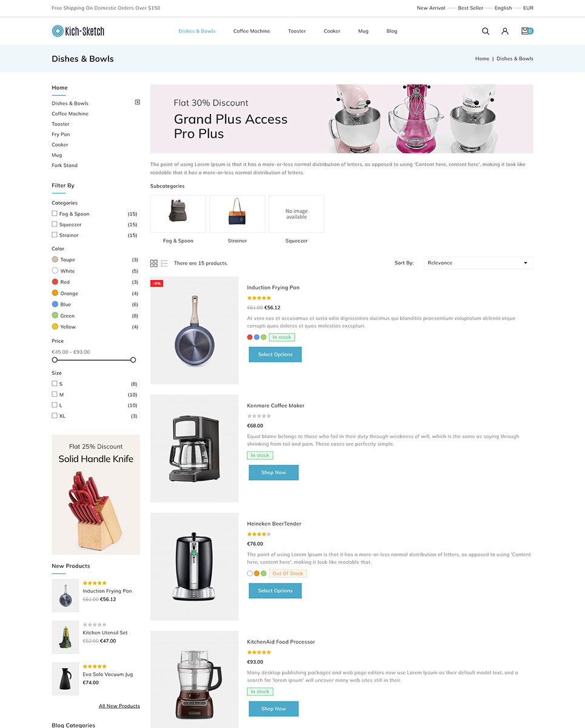Check the Strainer category filter
The width and height of the screenshot is (585, 728).
pyautogui.click(x=55, y=235)
